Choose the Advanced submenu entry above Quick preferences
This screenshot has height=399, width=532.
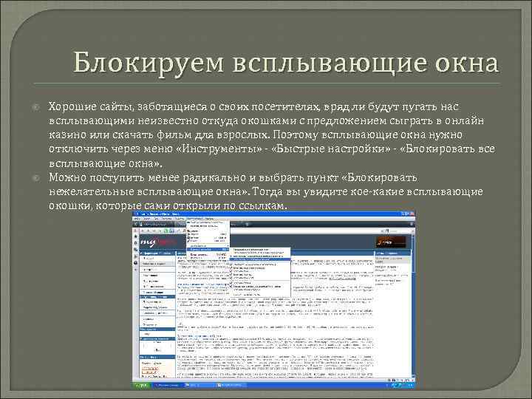point(208,246)
